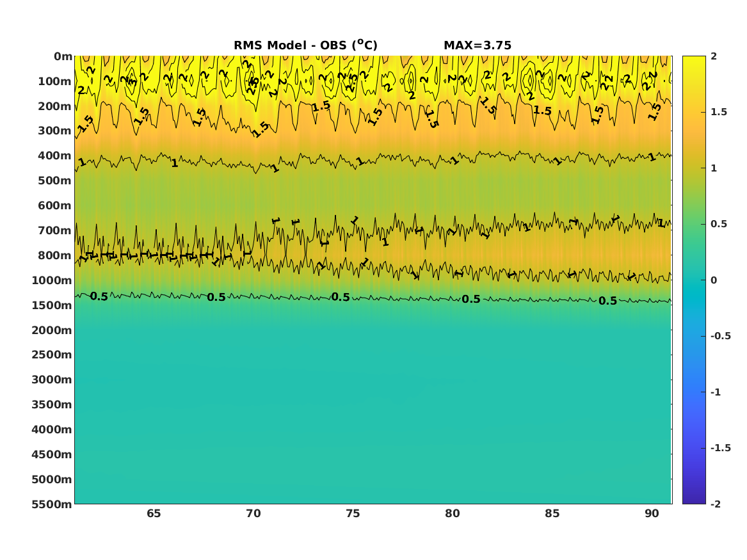Click the x-axis tick label '65'
747x560 pixels.
(154, 513)
